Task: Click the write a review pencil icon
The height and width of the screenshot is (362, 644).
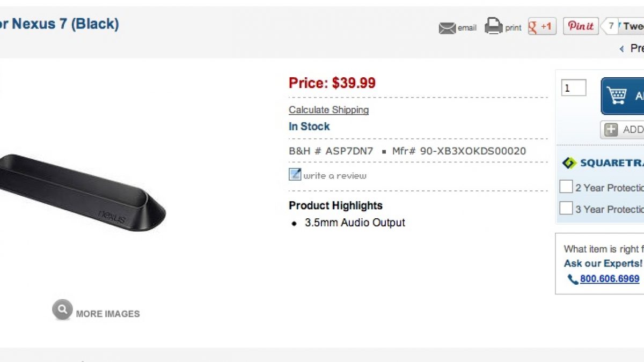Action: pos(295,174)
